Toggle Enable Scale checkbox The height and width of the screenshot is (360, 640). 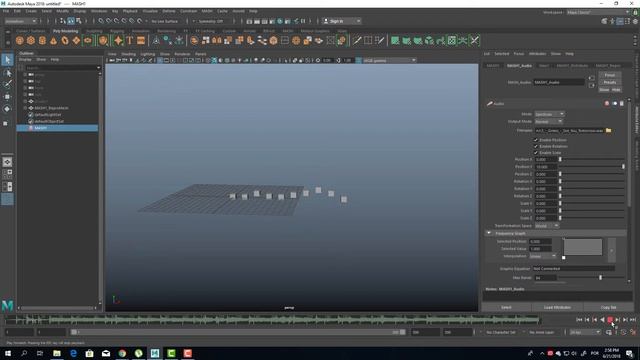536,153
